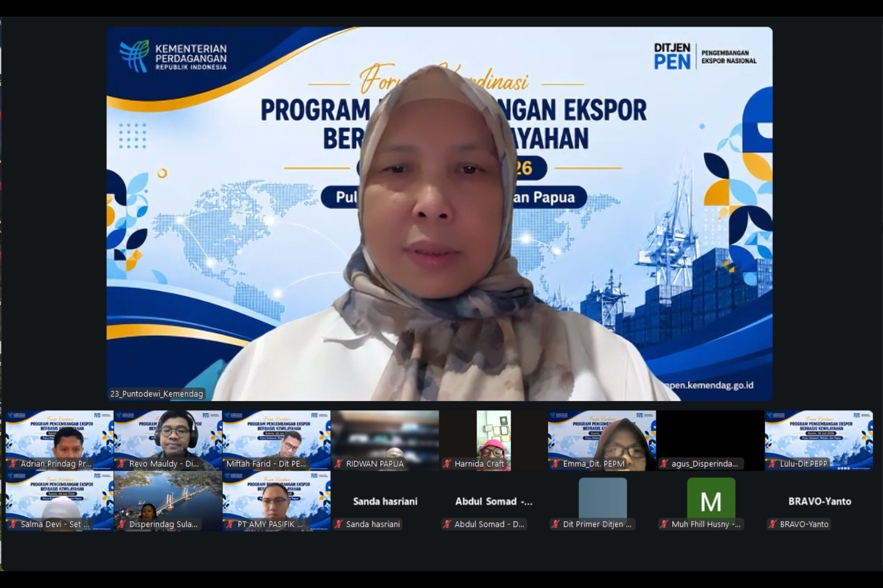Select the Disperindag Sula bridge video thumbnail
883x588 pixels.
(168, 501)
